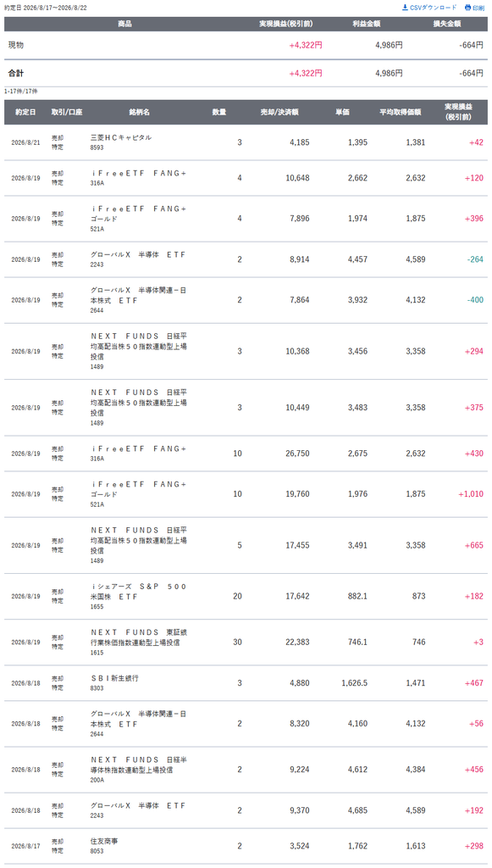
Task: Click the 実現損益(税引前) column header in trade table
Action: click(458, 112)
